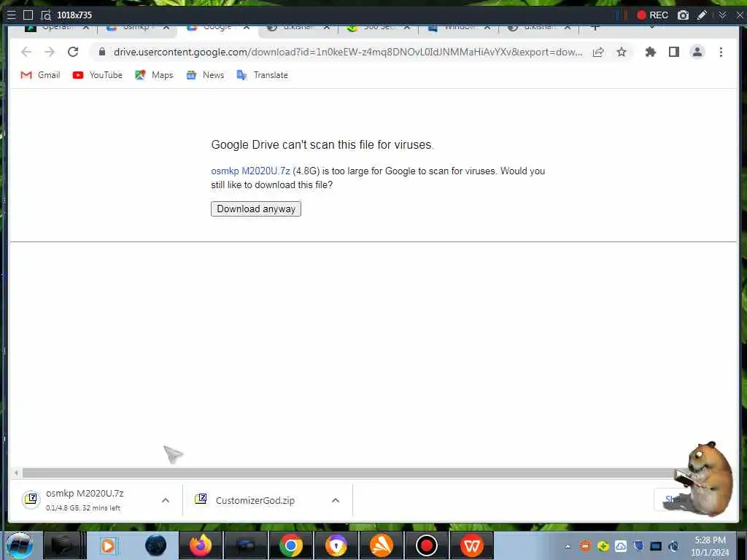The height and width of the screenshot is (560, 747).
Task: Open the YouTube bookmark
Action: pos(98,75)
